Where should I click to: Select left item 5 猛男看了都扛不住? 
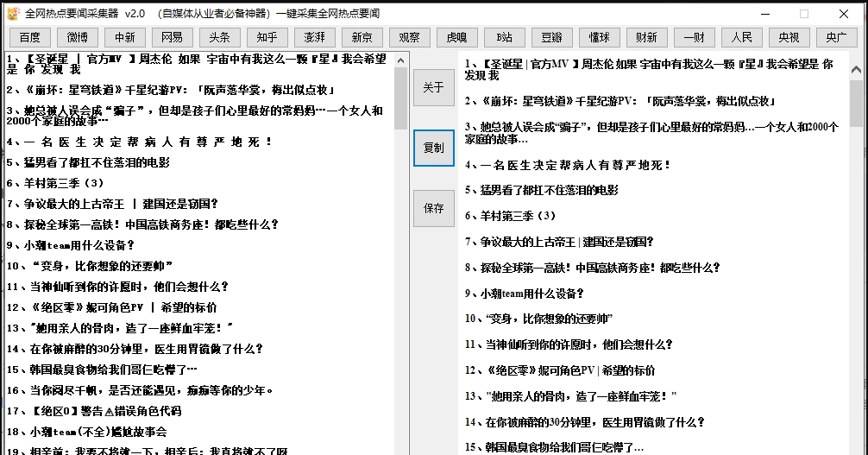coord(88,162)
